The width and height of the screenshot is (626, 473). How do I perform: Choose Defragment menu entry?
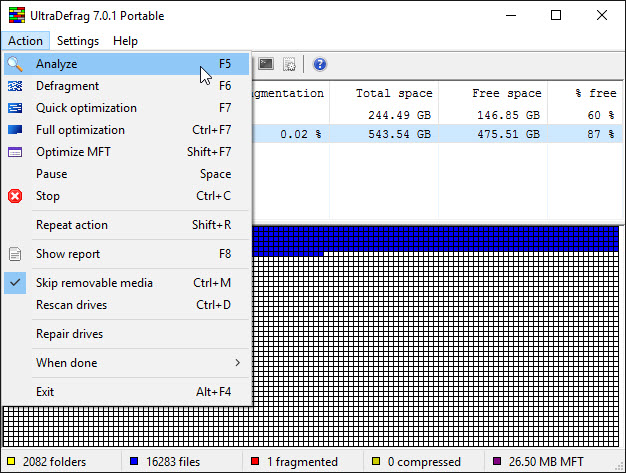(x=127, y=86)
